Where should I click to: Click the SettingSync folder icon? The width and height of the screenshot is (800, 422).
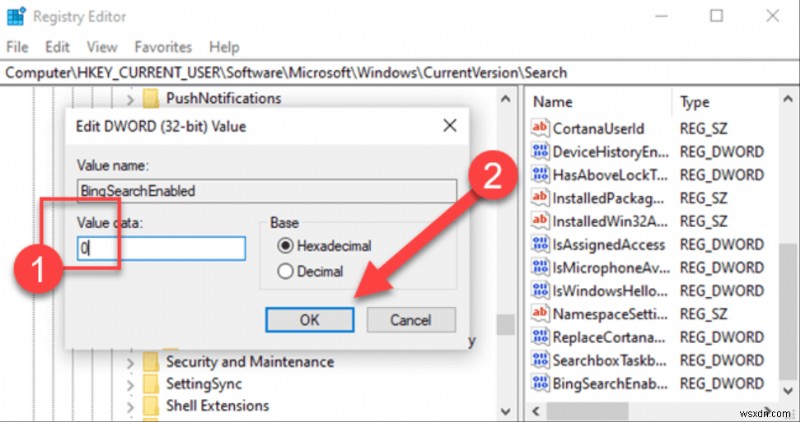coord(151,384)
